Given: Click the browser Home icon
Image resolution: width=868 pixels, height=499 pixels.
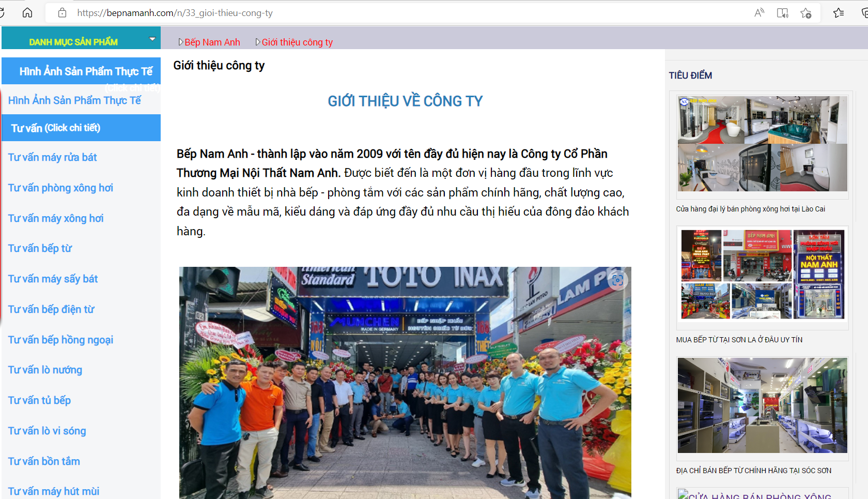Looking at the screenshot, I should tap(27, 13).
